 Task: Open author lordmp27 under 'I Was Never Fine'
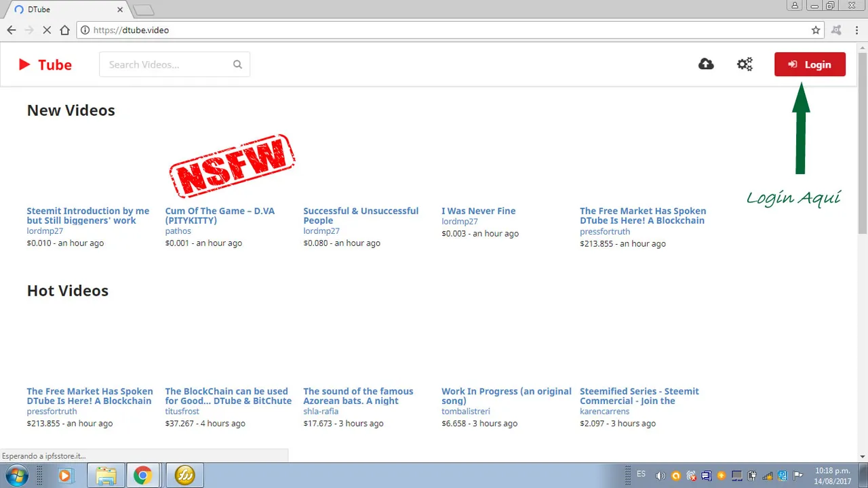pos(460,222)
